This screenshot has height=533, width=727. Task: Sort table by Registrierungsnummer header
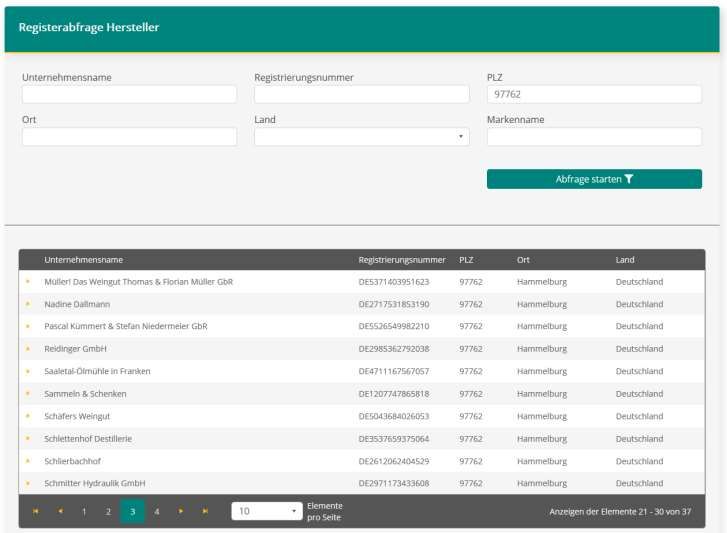401,260
